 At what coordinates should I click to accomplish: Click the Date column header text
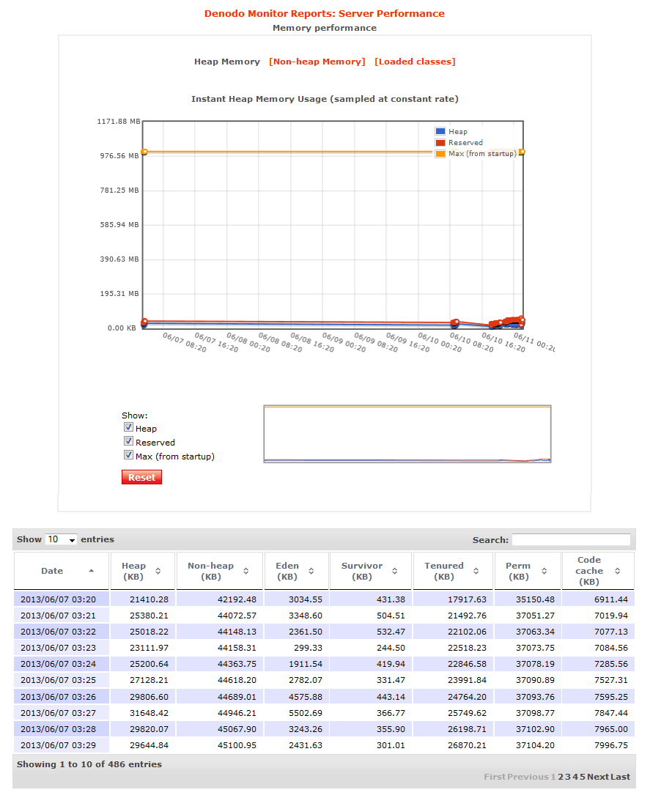point(52,571)
